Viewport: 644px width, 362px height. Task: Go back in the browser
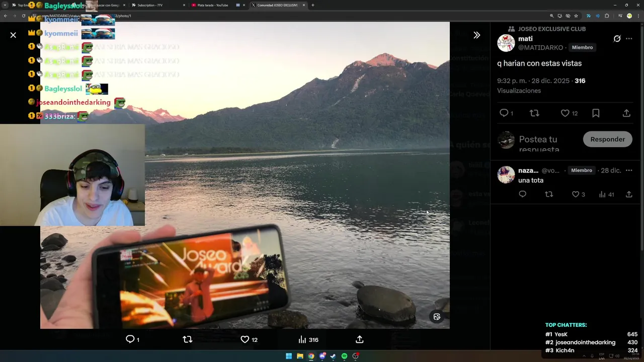[5, 16]
